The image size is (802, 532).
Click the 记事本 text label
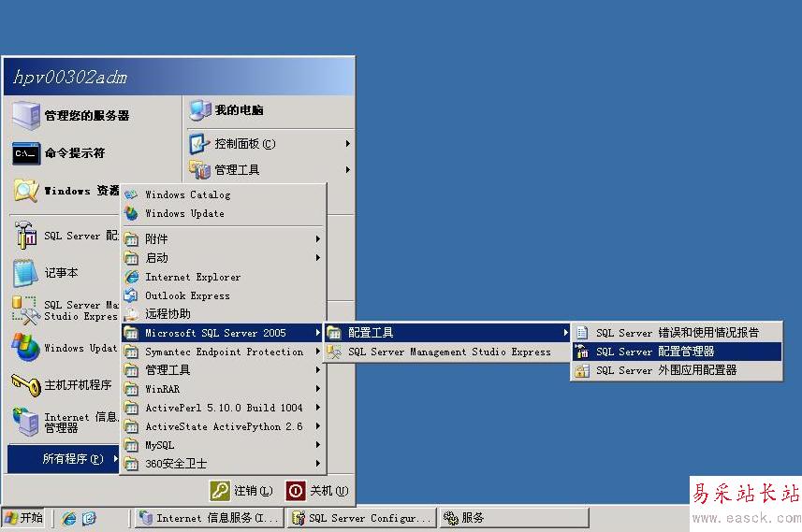click(61, 273)
